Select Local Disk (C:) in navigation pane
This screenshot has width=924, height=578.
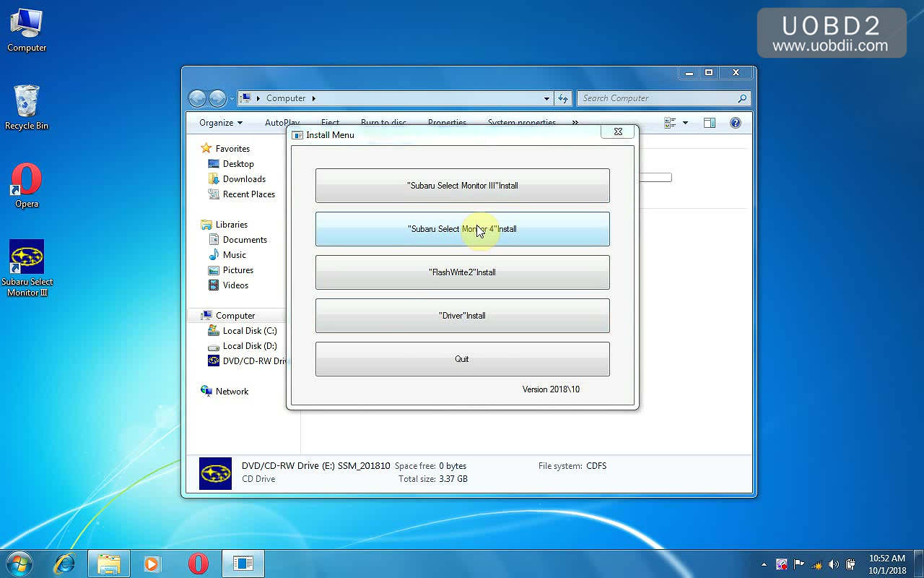pyautogui.click(x=249, y=331)
